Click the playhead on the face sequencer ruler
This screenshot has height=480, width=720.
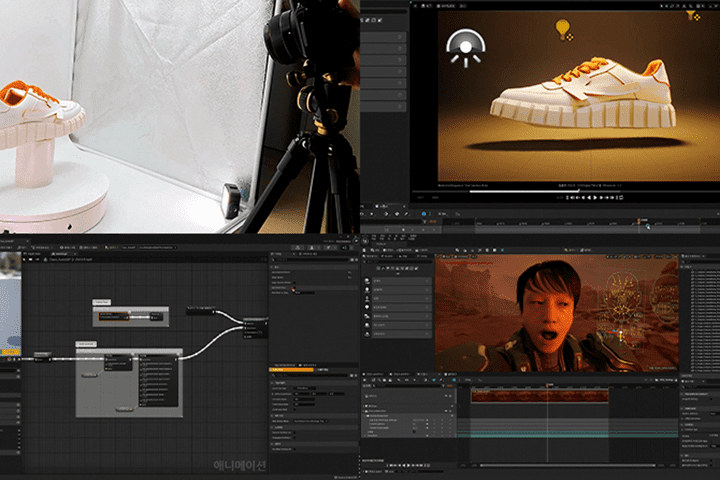[547, 385]
